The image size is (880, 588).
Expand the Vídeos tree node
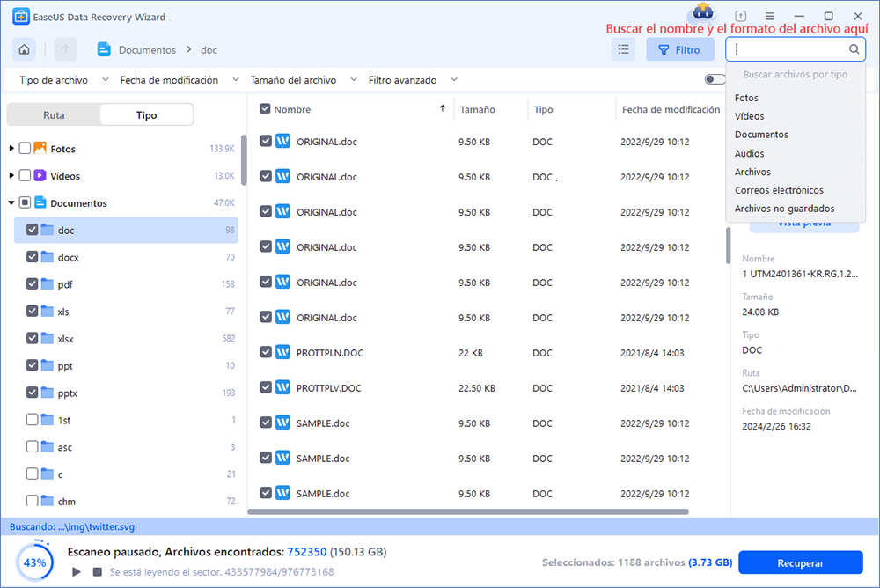point(11,176)
